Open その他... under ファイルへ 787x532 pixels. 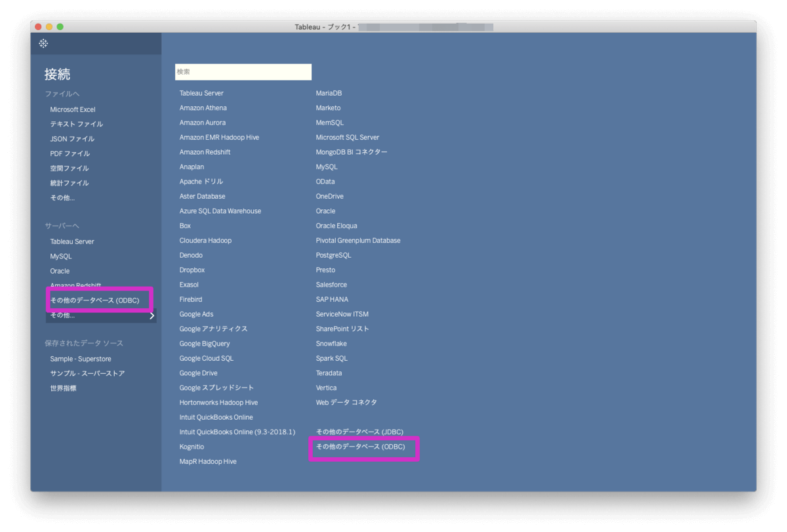pyautogui.click(x=62, y=197)
